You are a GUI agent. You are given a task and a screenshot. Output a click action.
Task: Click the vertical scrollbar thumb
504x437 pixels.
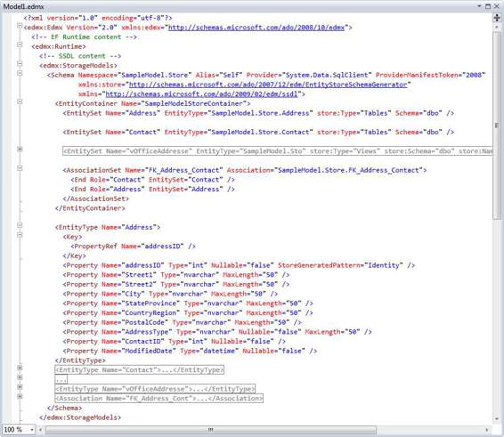497,125
